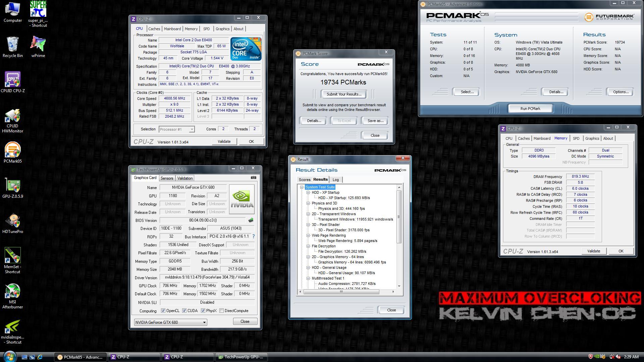Click the scroll down arrow in Result tree
Screen dimensions: 644x362
click(x=399, y=286)
